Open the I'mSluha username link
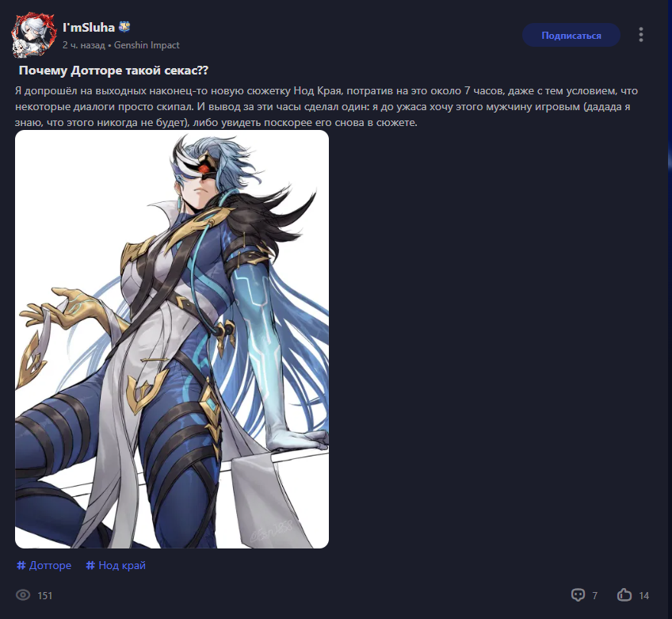 pyautogui.click(x=89, y=28)
